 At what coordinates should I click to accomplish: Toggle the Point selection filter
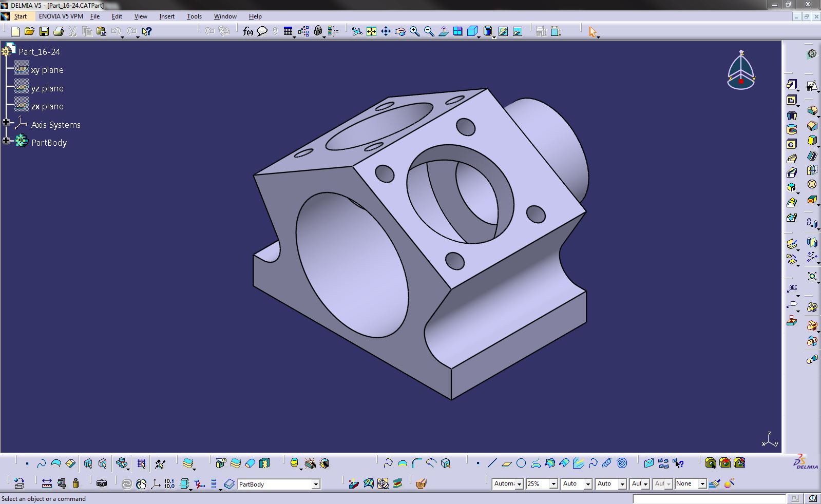pyautogui.click(x=27, y=463)
